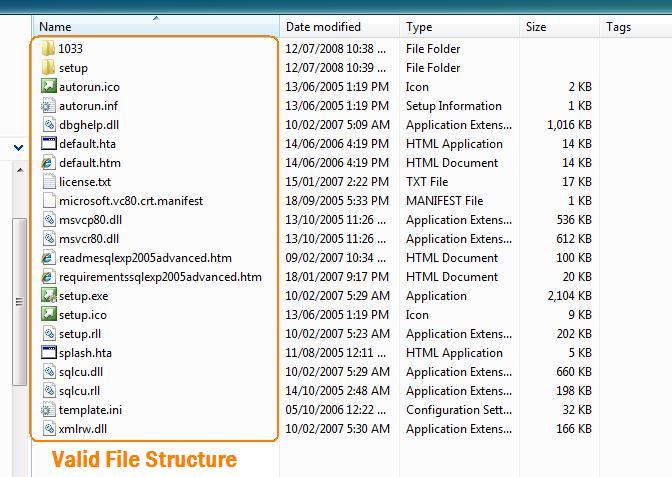Click the TXT File type cell

click(427, 182)
